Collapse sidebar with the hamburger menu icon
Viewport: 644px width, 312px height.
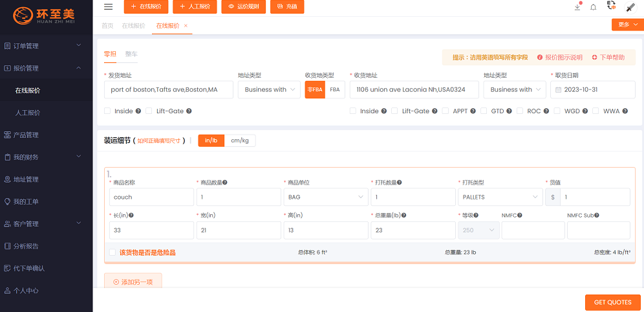point(108,6)
